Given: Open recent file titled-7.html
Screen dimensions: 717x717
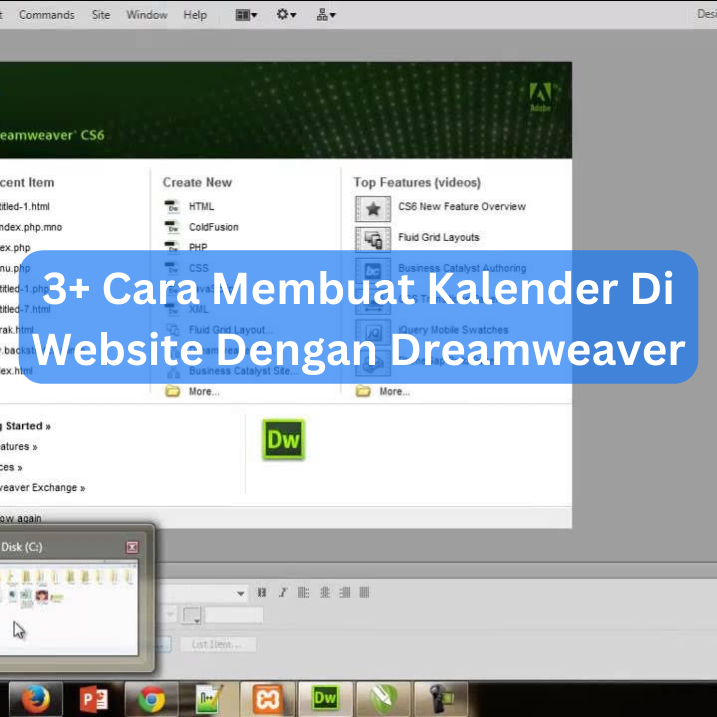Looking at the screenshot, I should 25,309.
